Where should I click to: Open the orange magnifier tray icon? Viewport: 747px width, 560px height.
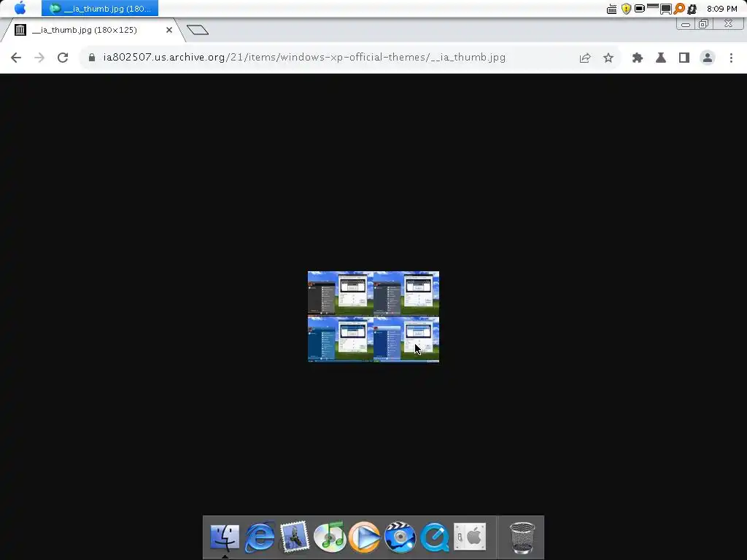(679, 9)
